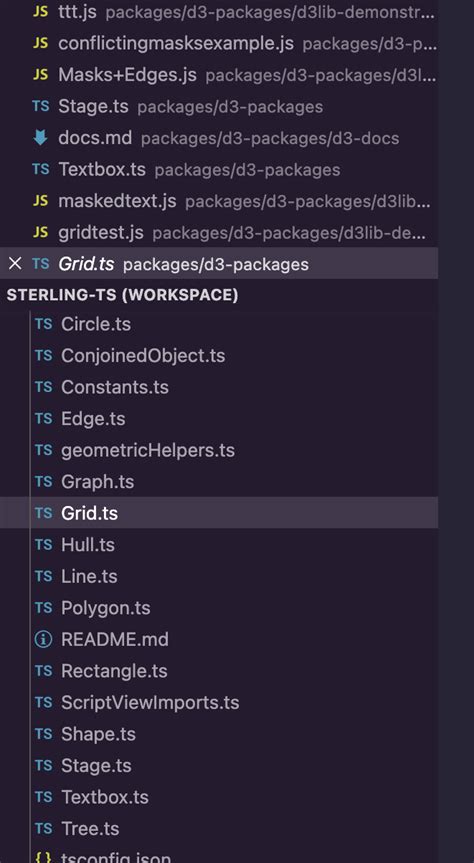Click the JS icon beside ttt.js
The width and height of the screenshot is (474, 863).
[41, 12]
